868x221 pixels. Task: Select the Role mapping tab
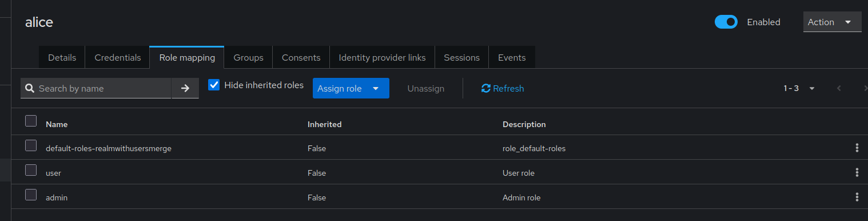click(x=187, y=57)
